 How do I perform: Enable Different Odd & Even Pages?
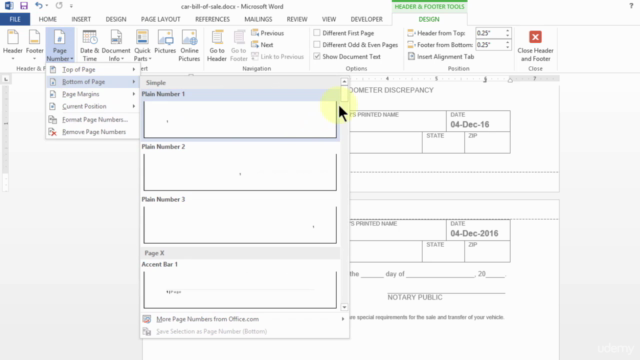(317, 44)
